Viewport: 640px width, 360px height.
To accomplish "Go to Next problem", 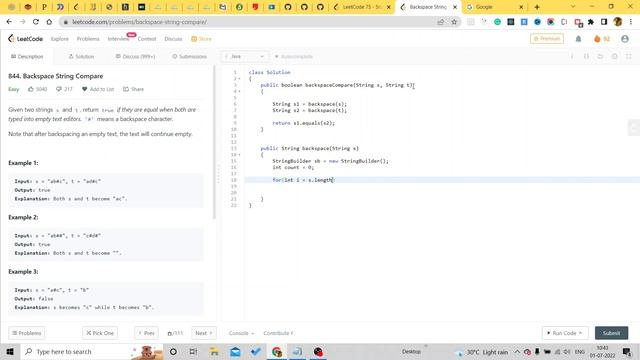I will 204,333.
